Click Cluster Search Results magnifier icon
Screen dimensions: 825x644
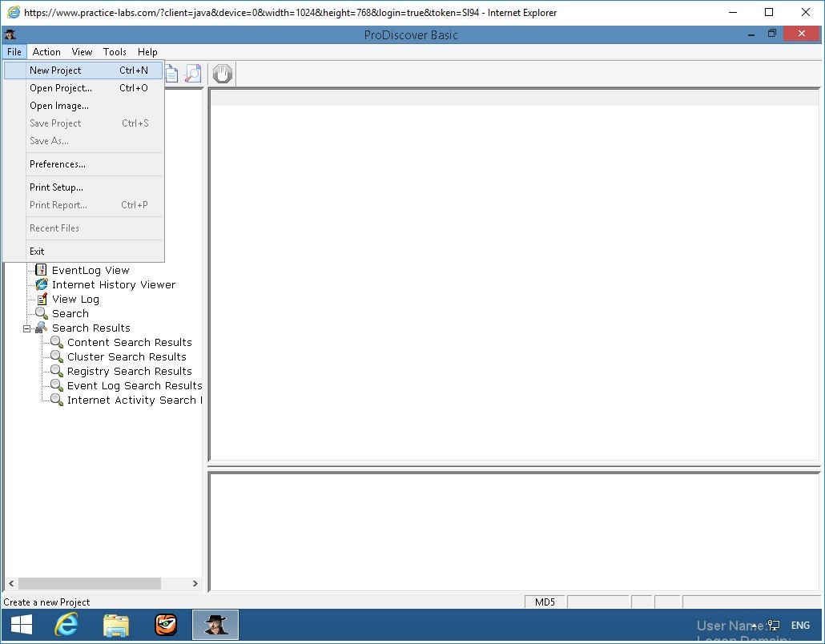pos(57,356)
